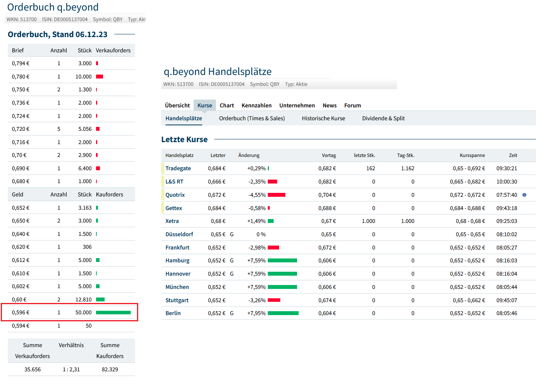Image resolution: width=559 pixels, height=392 pixels.
Task: Show Historische Kurse
Action: tap(323, 118)
